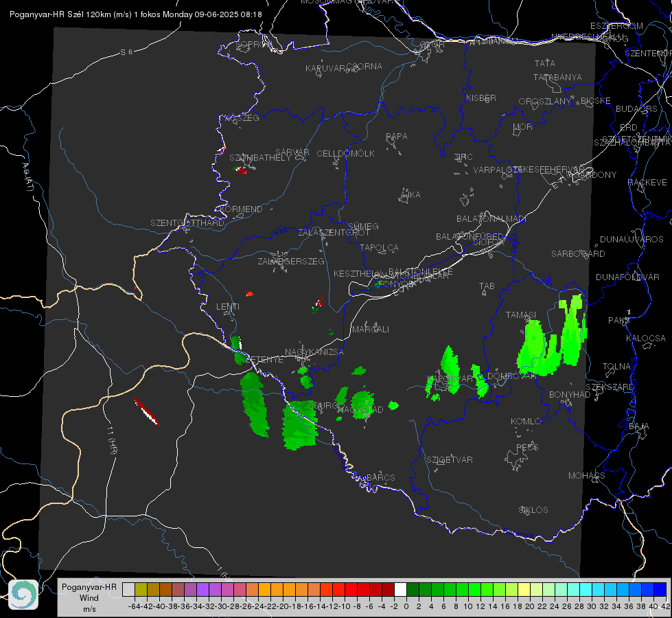Click the TATABANYA city label
The width and height of the screenshot is (672, 618).
click(x=557, y=77)
